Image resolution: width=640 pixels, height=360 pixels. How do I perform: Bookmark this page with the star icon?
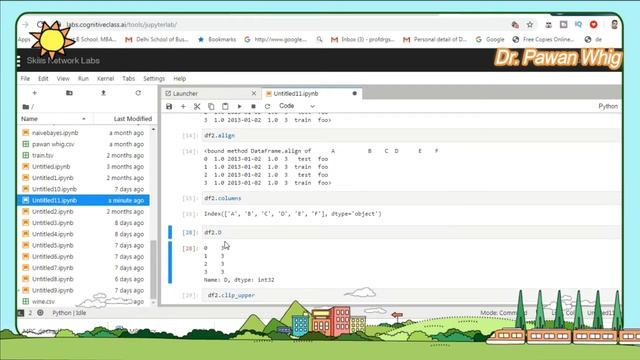tap(530, 25)
